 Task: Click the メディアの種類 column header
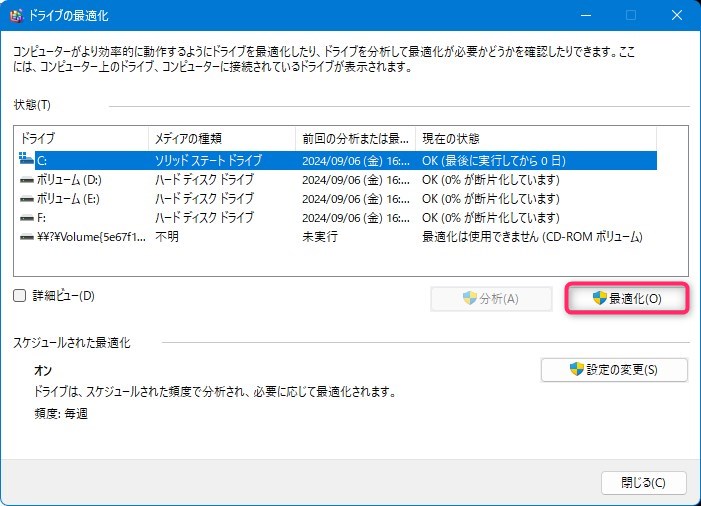point(220,138)
